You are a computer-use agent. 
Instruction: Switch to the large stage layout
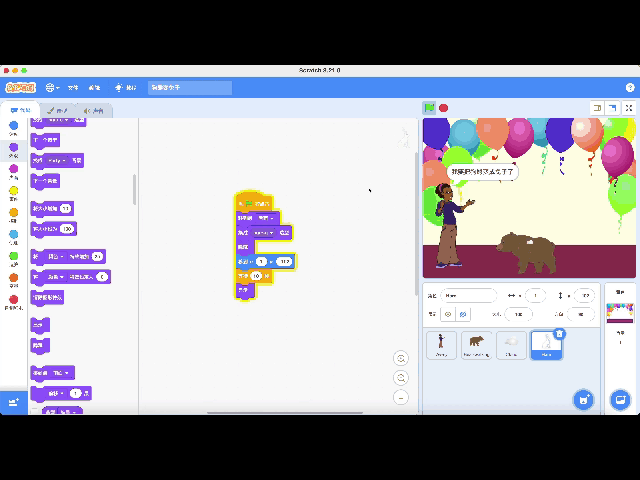[x=612, y=108]
